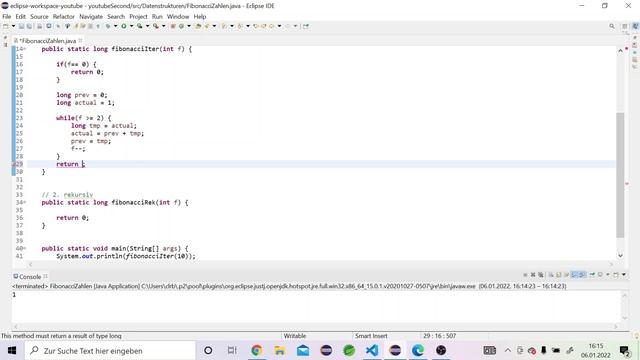Viewport: 640px width, 360px height.
Task: Click the Open Perspective icon
Action: [x=624, y=26]
